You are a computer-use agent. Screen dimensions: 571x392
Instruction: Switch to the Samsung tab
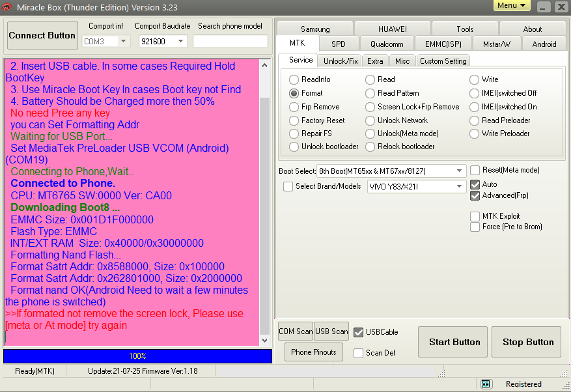tap(315, 29)
